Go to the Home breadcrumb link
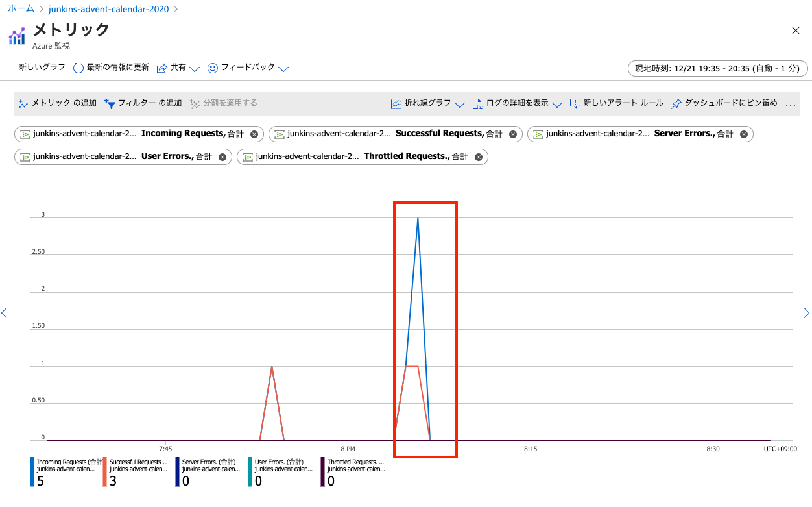This screenshot has height=507, width=812. [21, 9]
